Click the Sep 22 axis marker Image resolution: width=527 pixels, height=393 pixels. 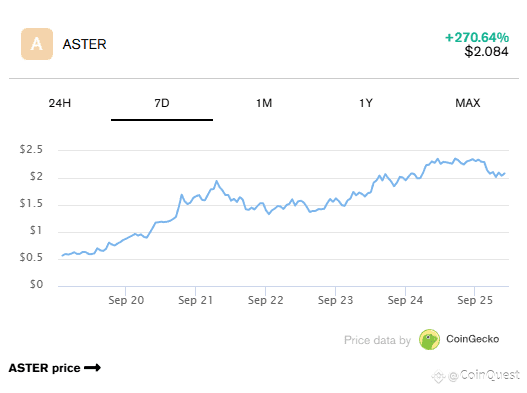click(x=266, y=300)
